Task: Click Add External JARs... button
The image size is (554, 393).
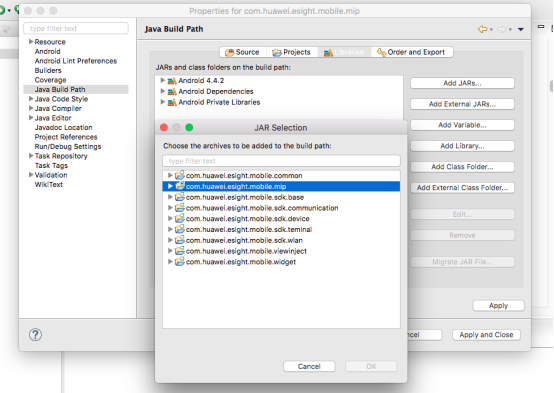Action: 462,104
